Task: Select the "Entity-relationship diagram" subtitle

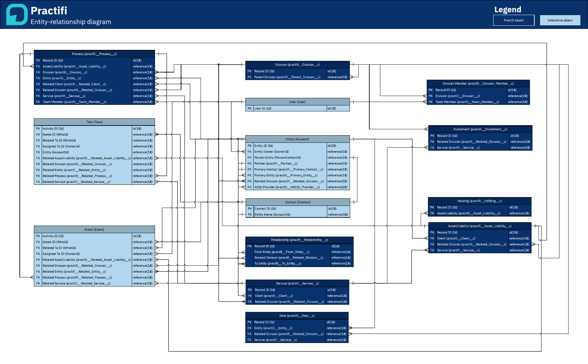Action: tap(71, 22)
